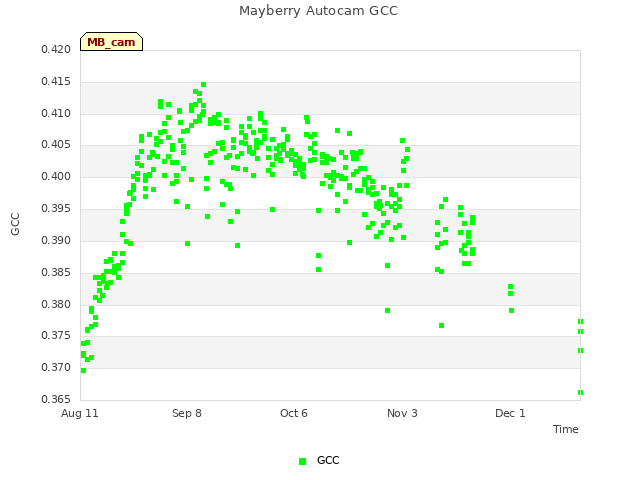The image size is (640, 480).
Task: Click the GCC legend label
Action: tap(328, 460)
